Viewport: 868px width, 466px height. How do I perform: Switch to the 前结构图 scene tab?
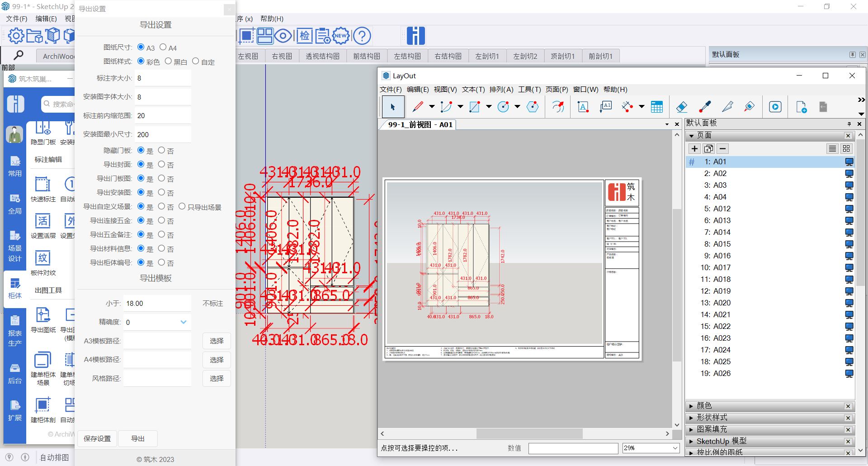pos(366,56)
